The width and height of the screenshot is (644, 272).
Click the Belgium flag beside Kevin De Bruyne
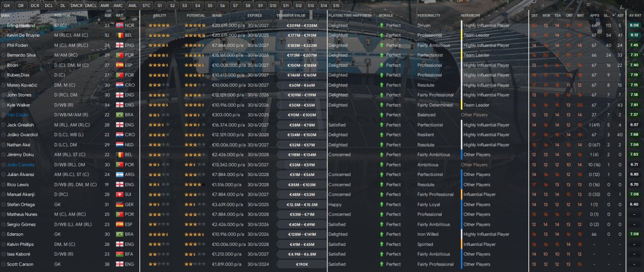tap(119, 35)
